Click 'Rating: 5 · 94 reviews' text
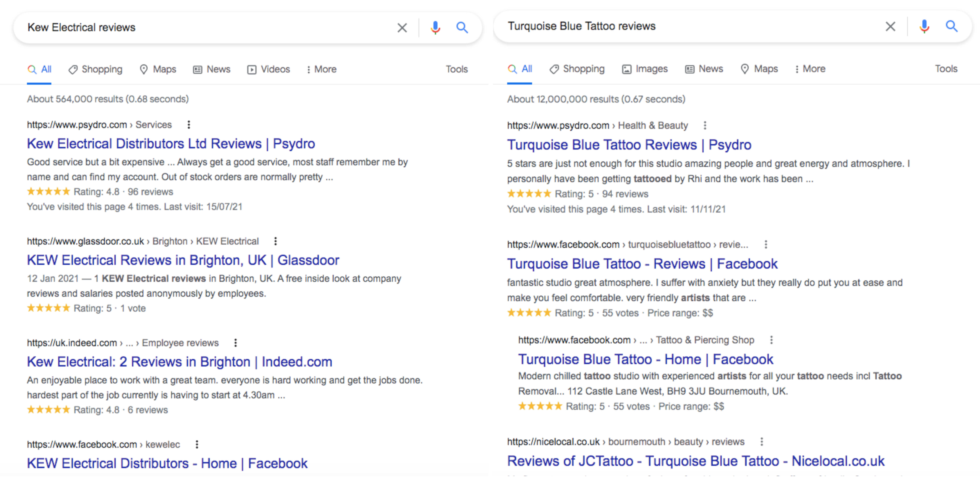 click(x=601, y=194)
